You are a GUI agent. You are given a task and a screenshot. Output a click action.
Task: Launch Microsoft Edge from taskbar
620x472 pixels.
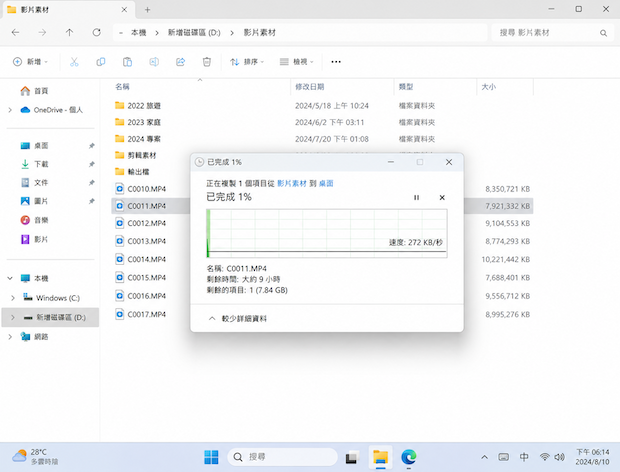click(x=408, y=457)
